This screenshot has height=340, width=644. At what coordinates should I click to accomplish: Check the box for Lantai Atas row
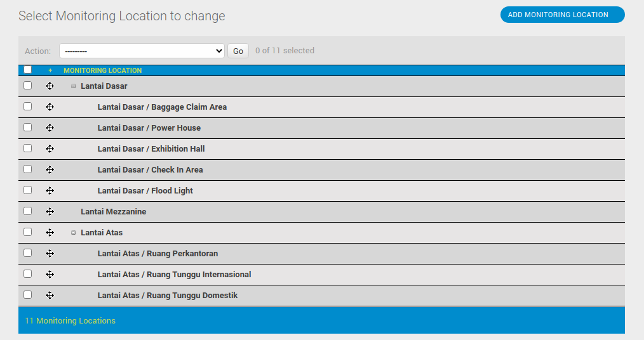[27, 232]
